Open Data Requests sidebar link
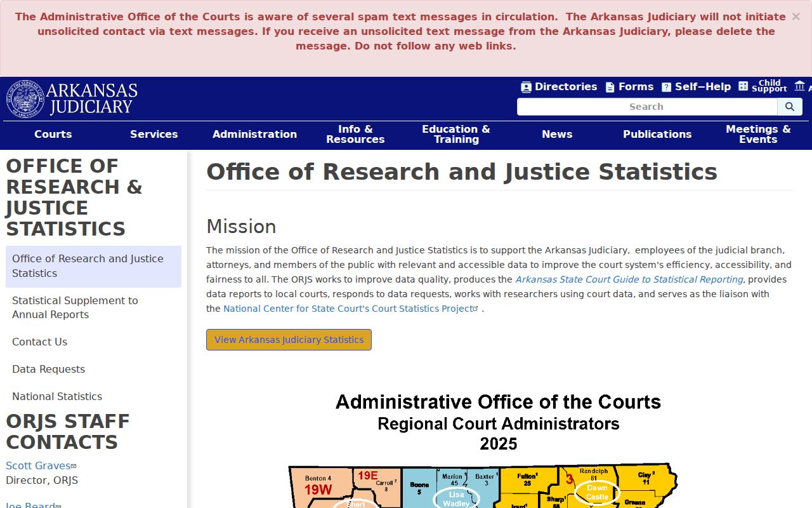 [93, 369]
